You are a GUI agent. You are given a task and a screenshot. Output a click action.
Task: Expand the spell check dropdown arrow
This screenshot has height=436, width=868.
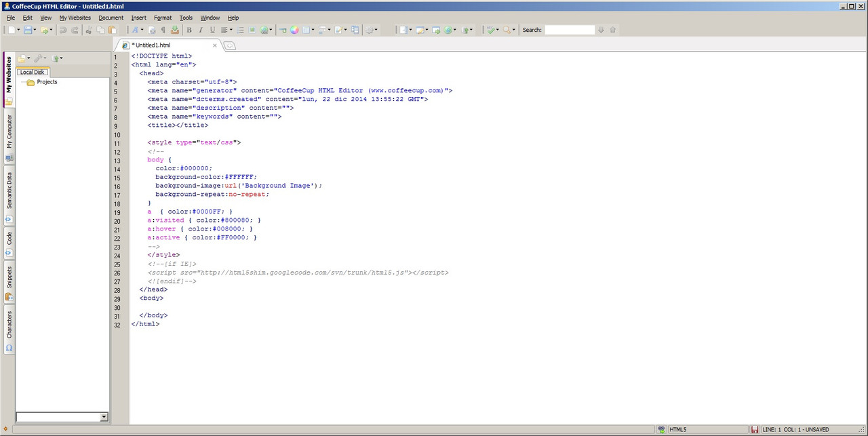tap(498, 30)
